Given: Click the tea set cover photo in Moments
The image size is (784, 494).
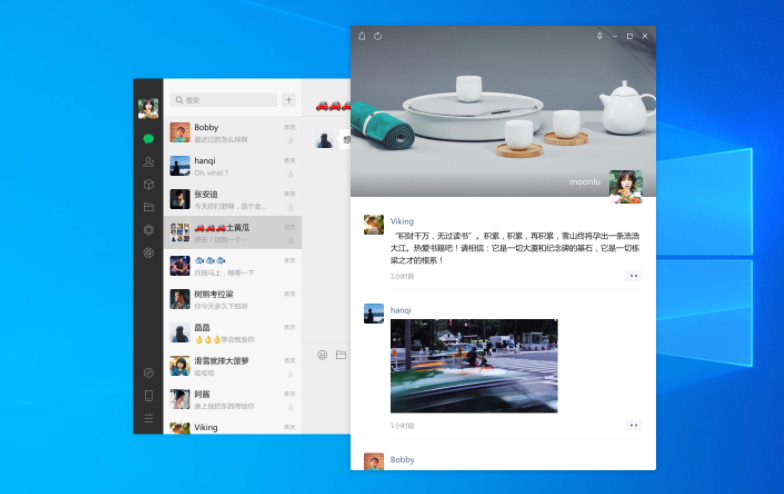Looking at the screenshot, I should click(503, 111).
